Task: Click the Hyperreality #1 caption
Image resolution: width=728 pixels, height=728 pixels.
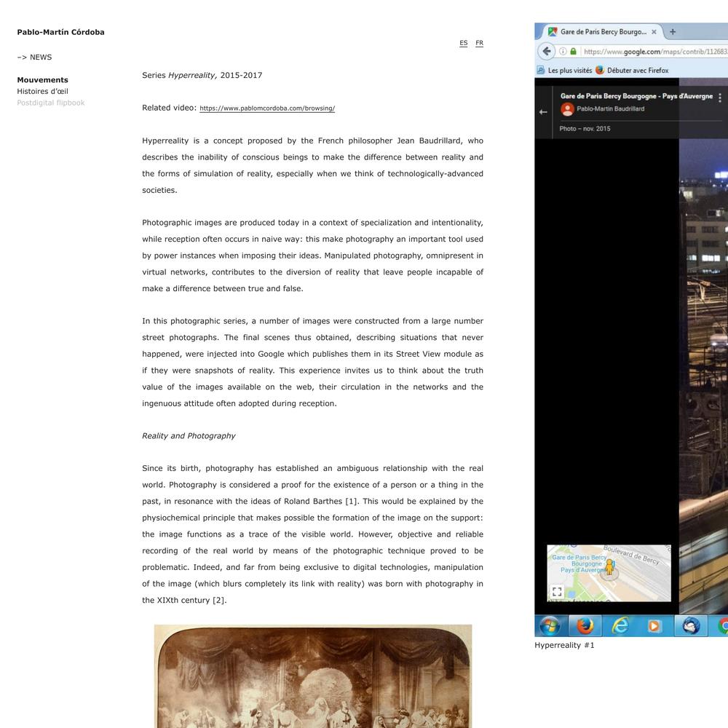Action: click(x=564, y=645)
